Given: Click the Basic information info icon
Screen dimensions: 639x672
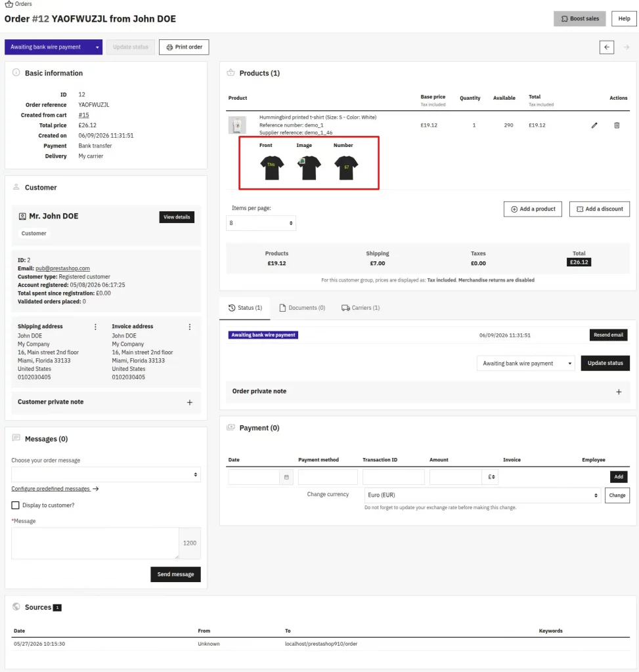Looking at the screenshot, I should pos(16,72).
